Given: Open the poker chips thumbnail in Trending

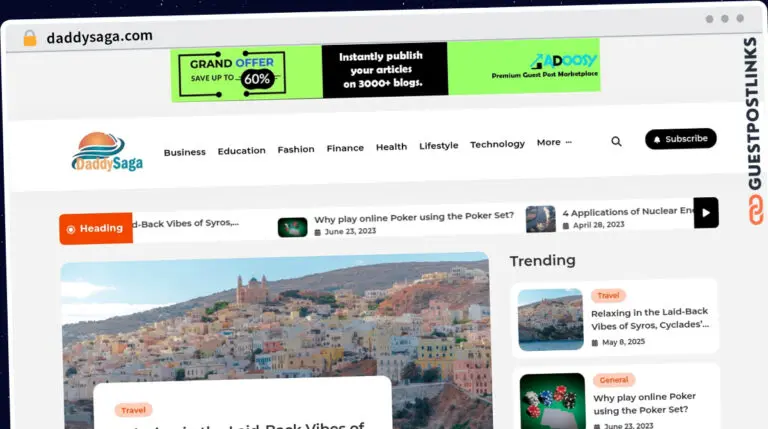Looking at the screenshot, I should click(x=552, y=401).
